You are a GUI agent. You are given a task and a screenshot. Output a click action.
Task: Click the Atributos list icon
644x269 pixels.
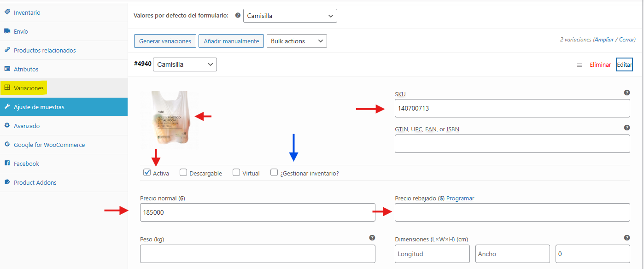tap(7, 69)
